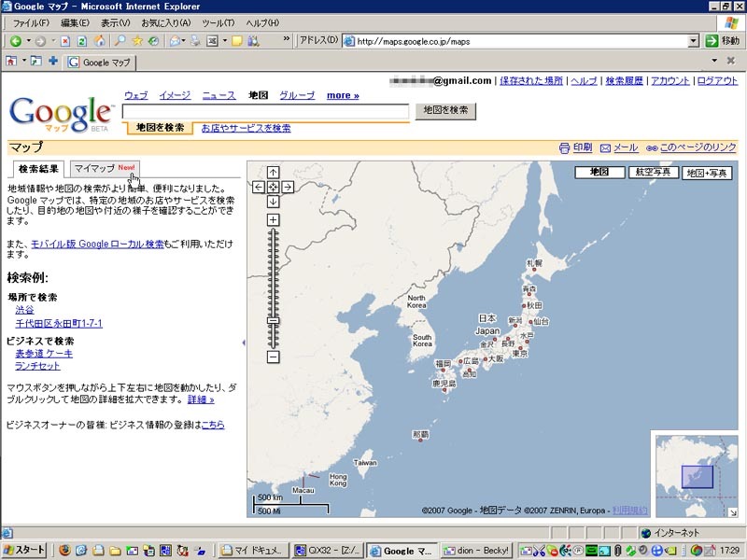Pan the map right with the arrow button
747x560 pixels.
pos(288,187)
